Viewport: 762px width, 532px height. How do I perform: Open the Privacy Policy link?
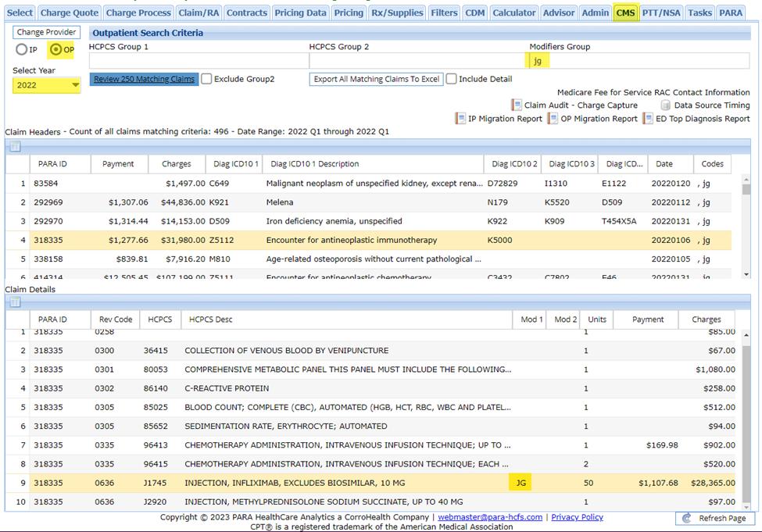[577, 517]
